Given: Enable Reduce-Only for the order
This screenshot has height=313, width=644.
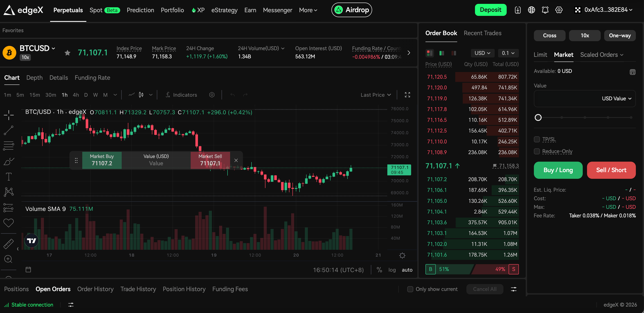Looking at the screenshot, I should coord(537,151).
